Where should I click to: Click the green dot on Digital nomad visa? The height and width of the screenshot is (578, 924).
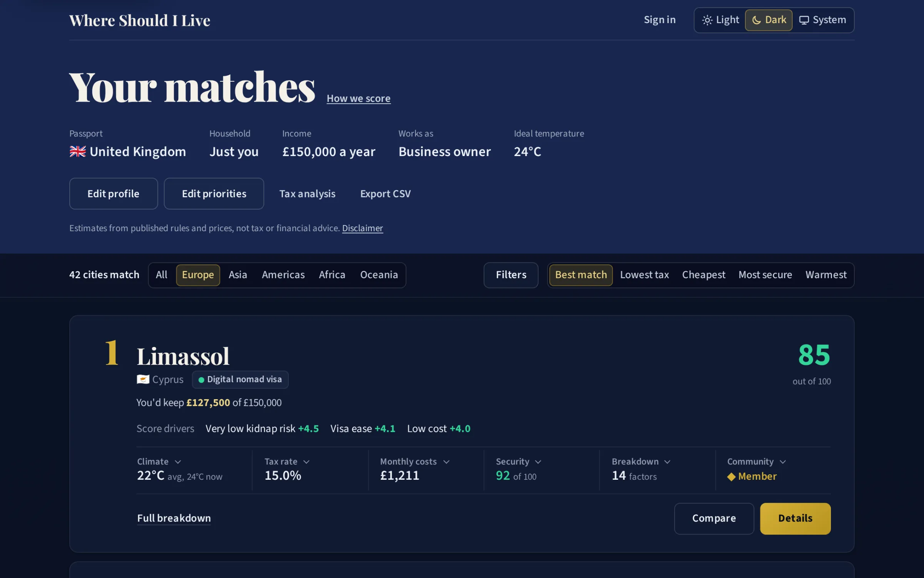[201, 380]
